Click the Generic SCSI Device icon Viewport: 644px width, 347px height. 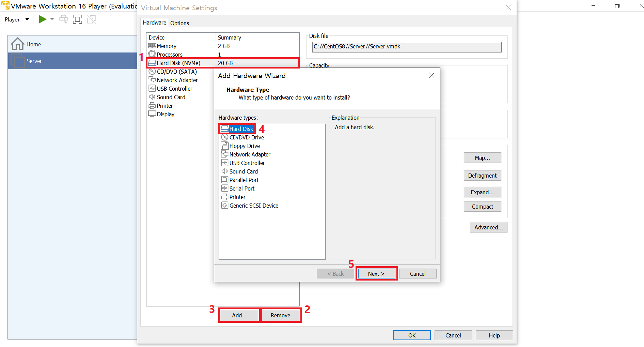(224, 205)
